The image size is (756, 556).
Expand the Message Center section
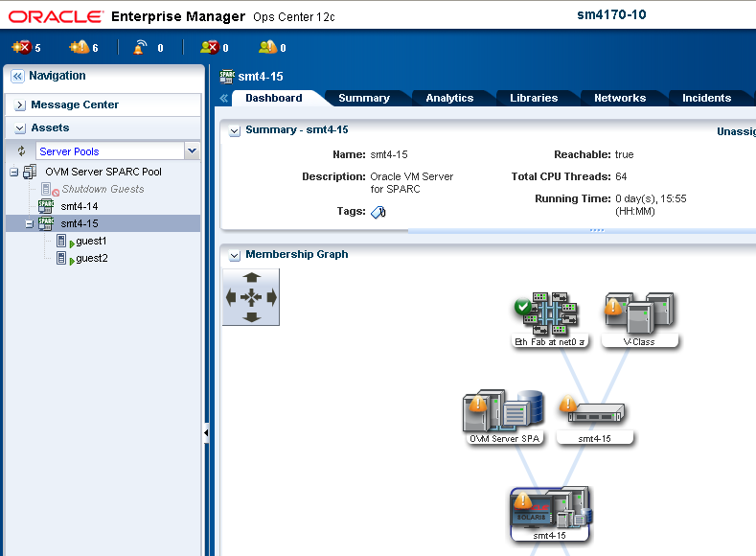[20, 105]
